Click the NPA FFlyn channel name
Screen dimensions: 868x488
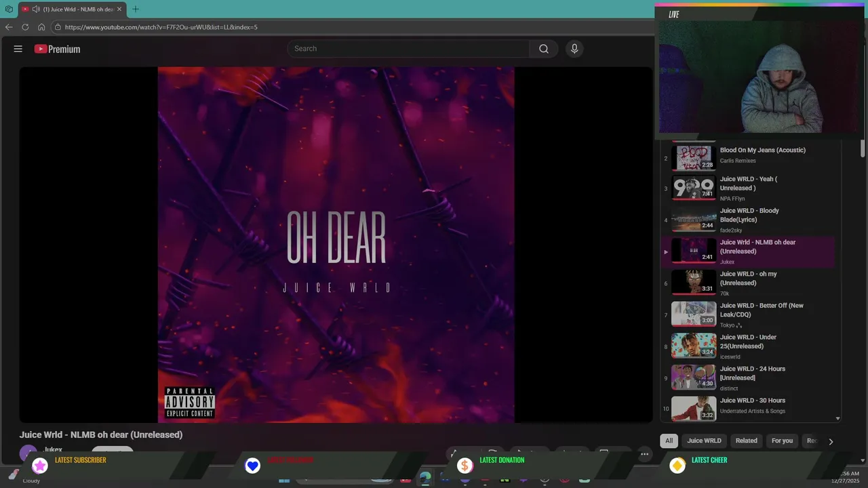point(732,199)
